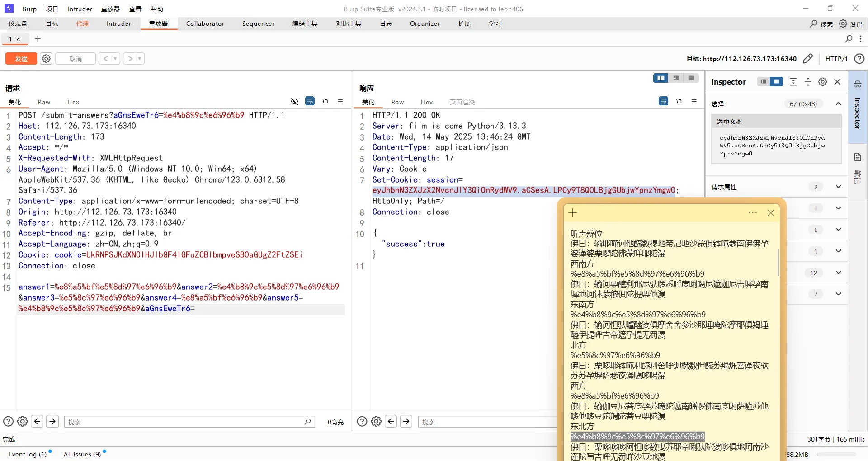Image resolution: width=868 pixels, height=461 pixels.
Task: Click the 搜索 search button in the top bar
Action: 821,24
